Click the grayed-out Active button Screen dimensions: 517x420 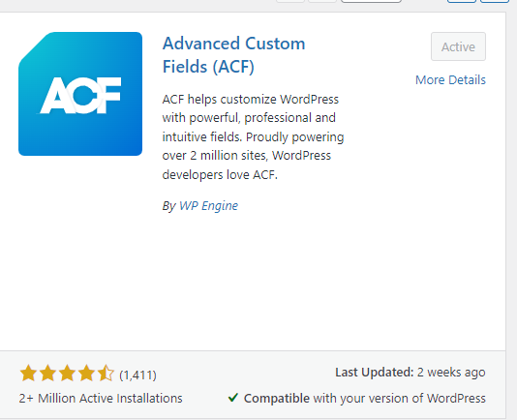point(458,46)
